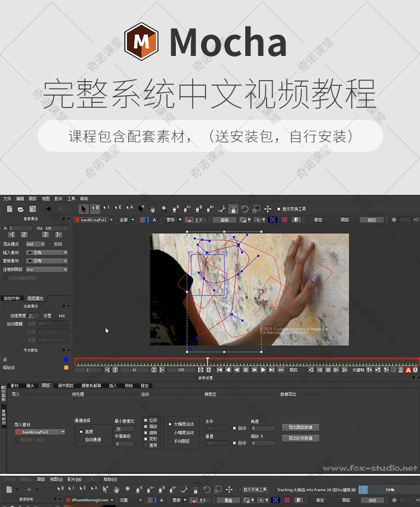Click the 稳定 button in view bar
The image size is (420, 507).
319,220
